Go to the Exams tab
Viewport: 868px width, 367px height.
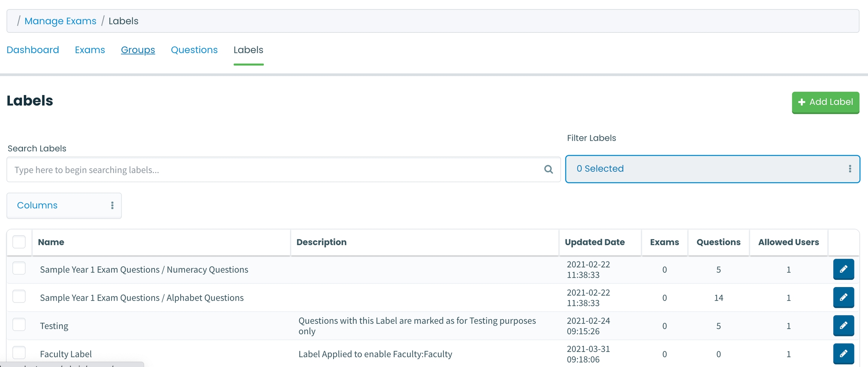pos(90,50)
